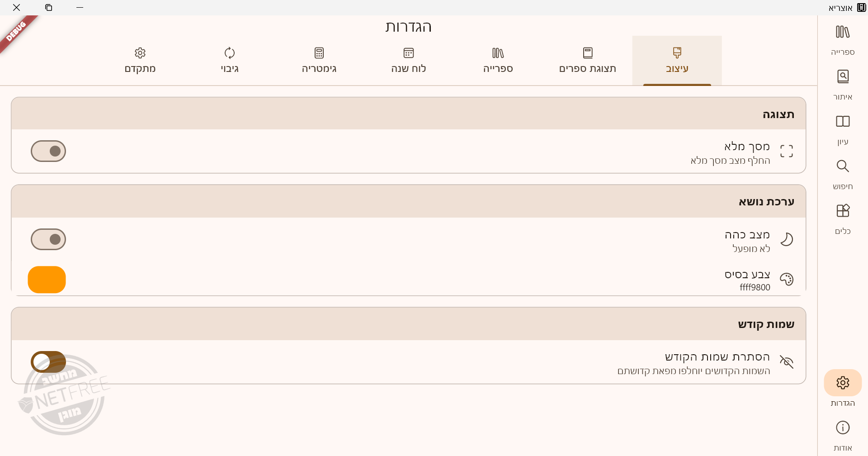Open the אודות about info icon
This screenshot has width=868, height=456.
tap(842, 434)
